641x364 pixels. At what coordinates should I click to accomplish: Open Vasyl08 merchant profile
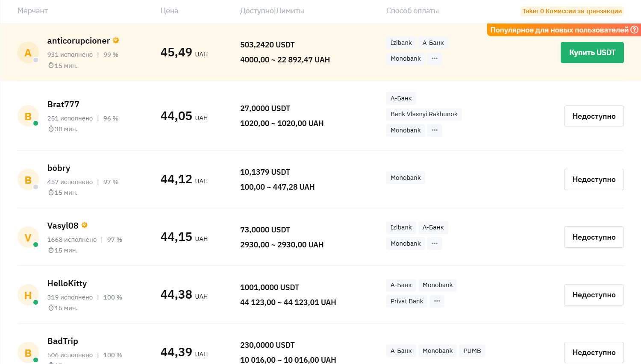pos(63,226)
